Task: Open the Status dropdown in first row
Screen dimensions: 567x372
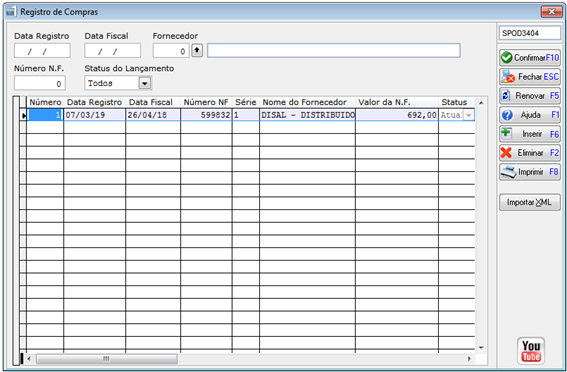Action: tap(469, 115)
